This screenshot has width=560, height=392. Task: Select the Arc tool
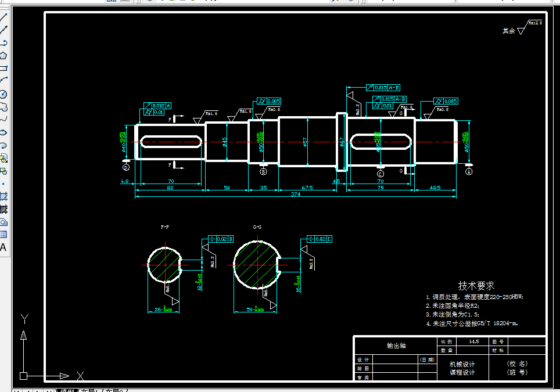coord(3,81)
